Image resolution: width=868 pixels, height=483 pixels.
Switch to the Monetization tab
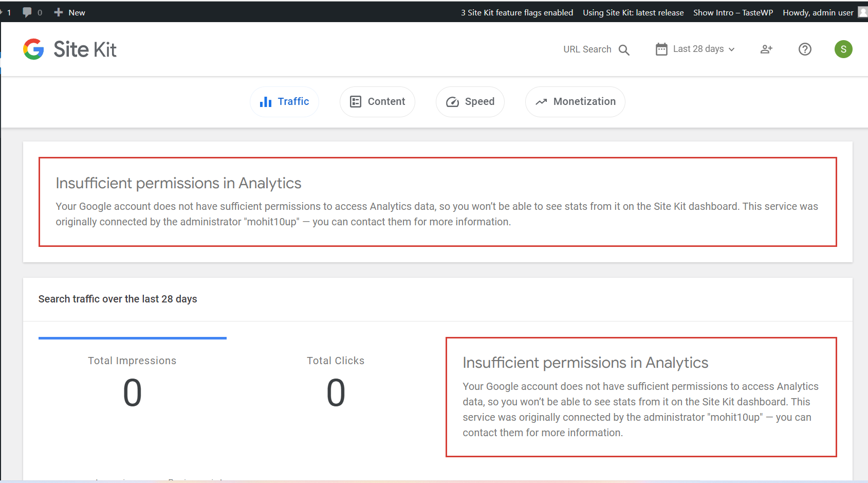(x=575, y=102)
